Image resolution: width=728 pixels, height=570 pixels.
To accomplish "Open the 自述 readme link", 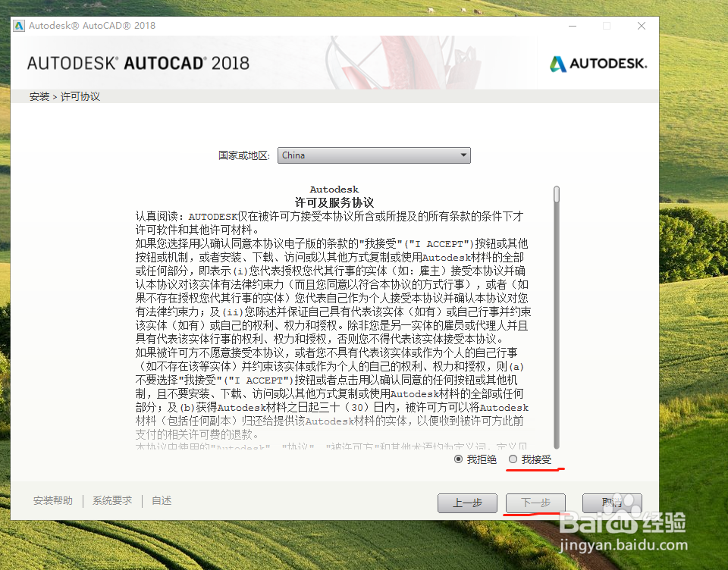I will [162, 500].
